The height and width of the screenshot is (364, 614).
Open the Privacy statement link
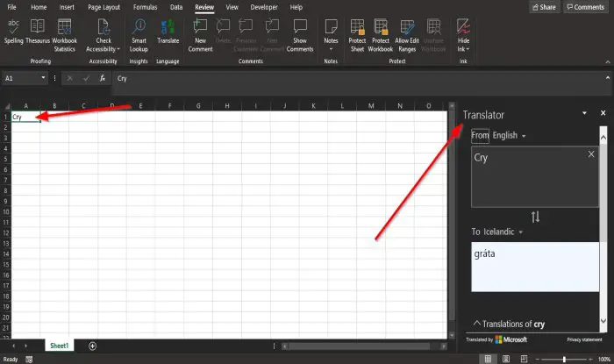[584, 339]
